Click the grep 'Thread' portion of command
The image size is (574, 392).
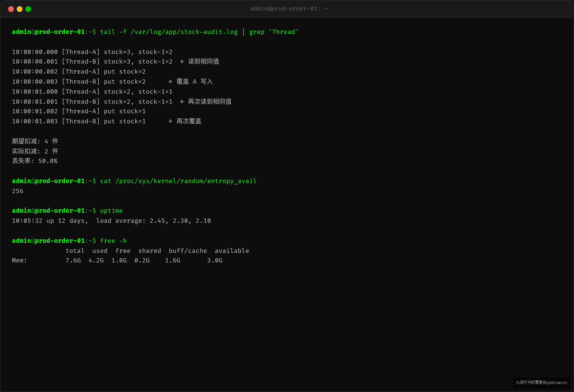(x=274, y=32)
